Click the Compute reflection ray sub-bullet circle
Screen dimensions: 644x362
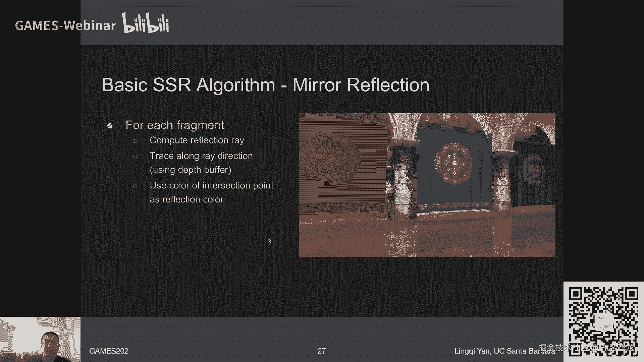pyautogui.click(x=135, y=141)
